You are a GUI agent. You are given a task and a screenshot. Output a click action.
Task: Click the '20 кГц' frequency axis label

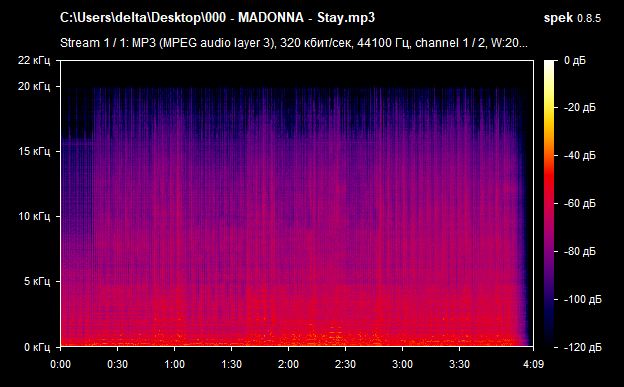pos(34,86)
